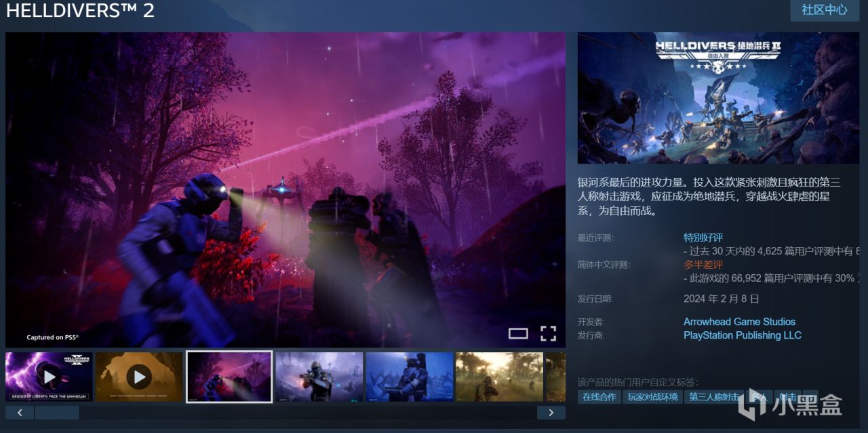Click the 玩家对战环境 tag
The height and width of the screenshot is (433, 868).
pos(652,397)
